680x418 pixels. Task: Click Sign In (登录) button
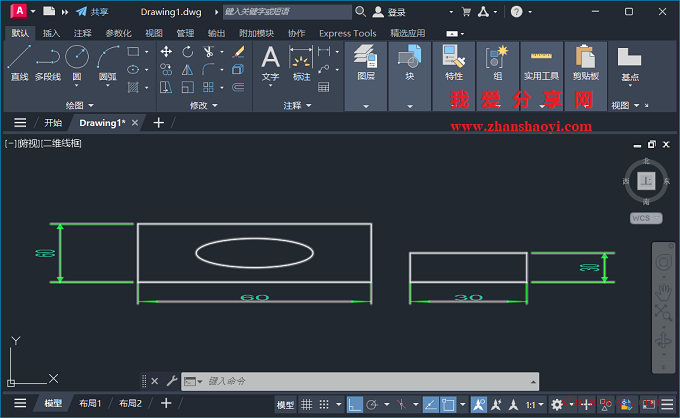point(389,12)
